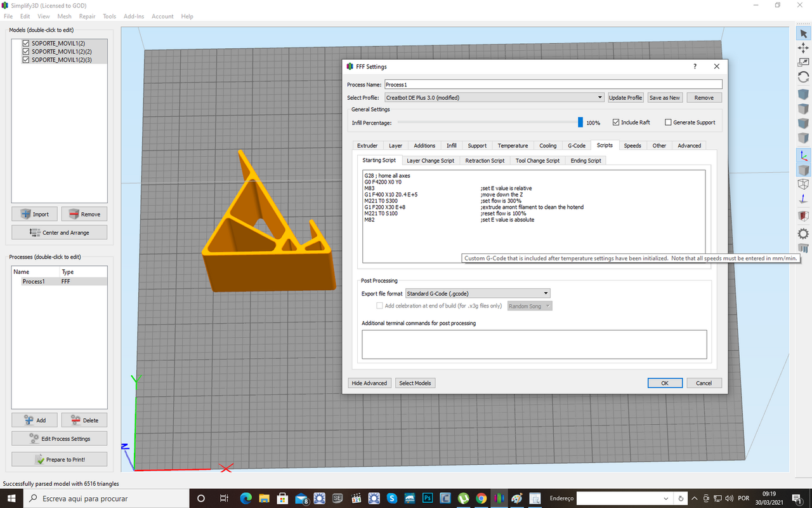Switch to the fourth preset view cube
The height and width of the screenshot is (508, 812).
click(x=802, y=138)
